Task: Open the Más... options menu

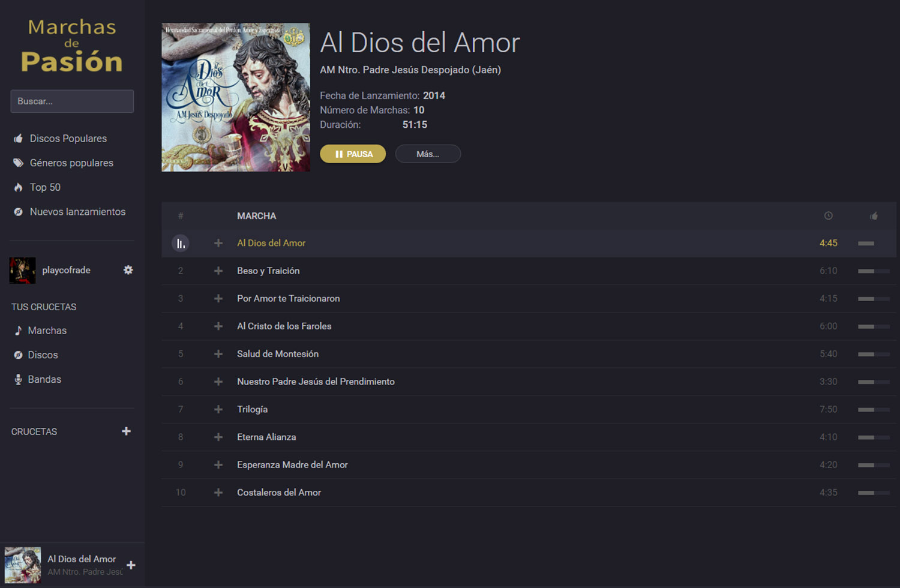Action: 428,154
